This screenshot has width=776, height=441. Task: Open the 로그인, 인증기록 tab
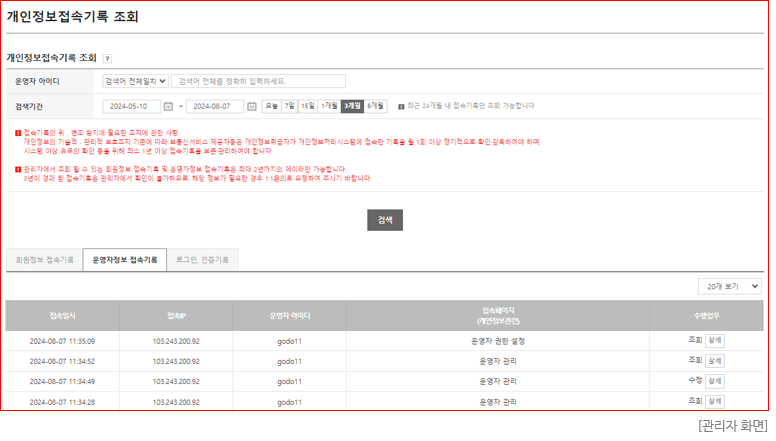(x=202, y=260)
